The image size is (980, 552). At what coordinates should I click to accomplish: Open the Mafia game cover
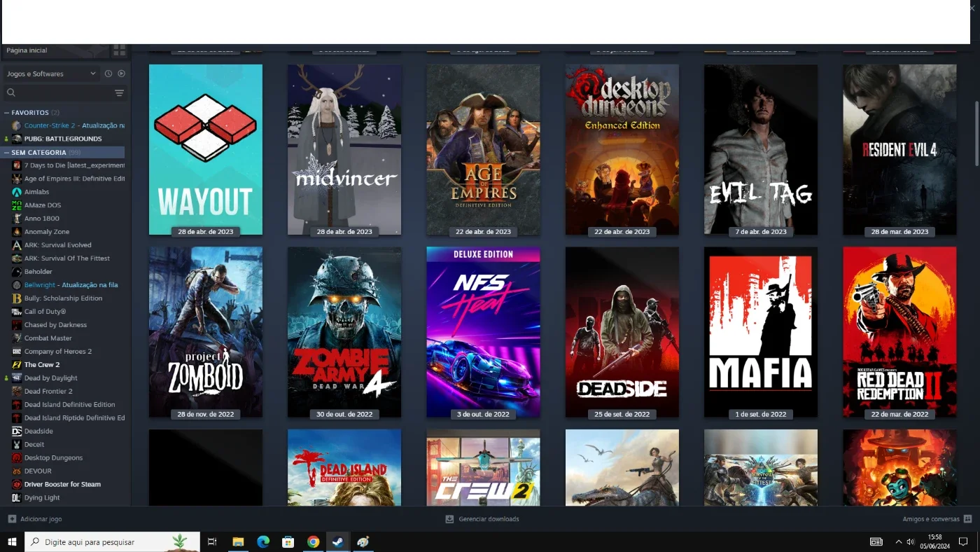click(761, 332)
